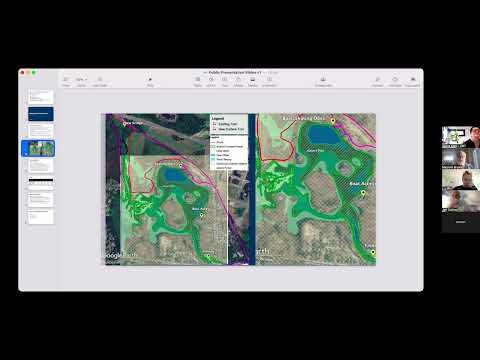Insert a Chart from the toolbar
This screenshot has height=360, width=480.
(x=211, y=81)
